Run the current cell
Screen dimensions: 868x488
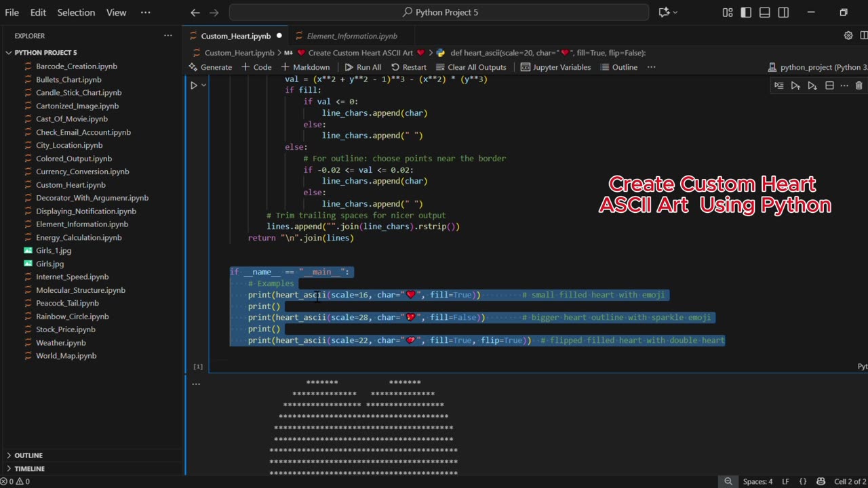point(193,85)
